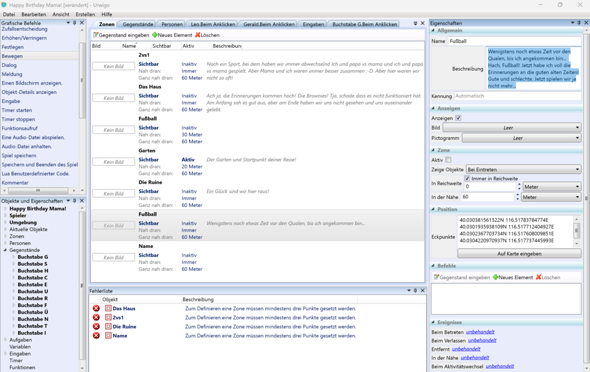Sort zones by Sichtbar column header
The height and width of the screenshot is (372, 590).
click(162, 46)
